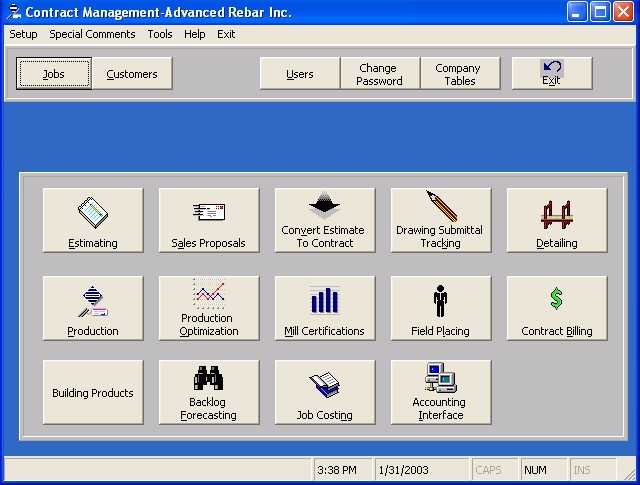Click Convert Estimate To Contract arrow icon
The width and height of the screenshot is (640, 485).
[x=324, y=204]
